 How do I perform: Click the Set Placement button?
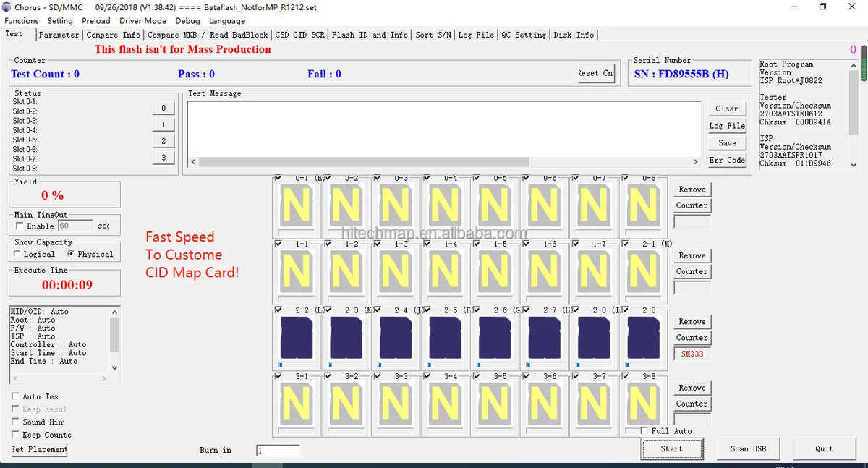(39, 449)
